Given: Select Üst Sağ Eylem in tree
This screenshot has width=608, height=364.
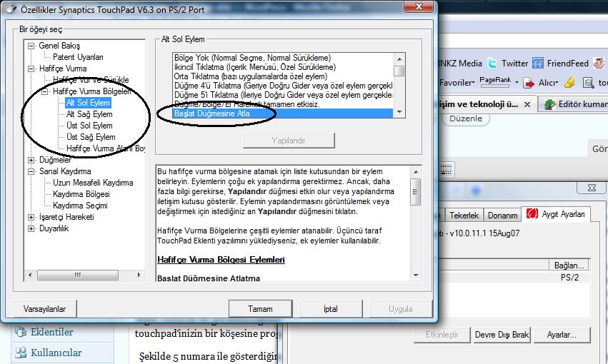Looking at the screenshot, I should 90,137.
